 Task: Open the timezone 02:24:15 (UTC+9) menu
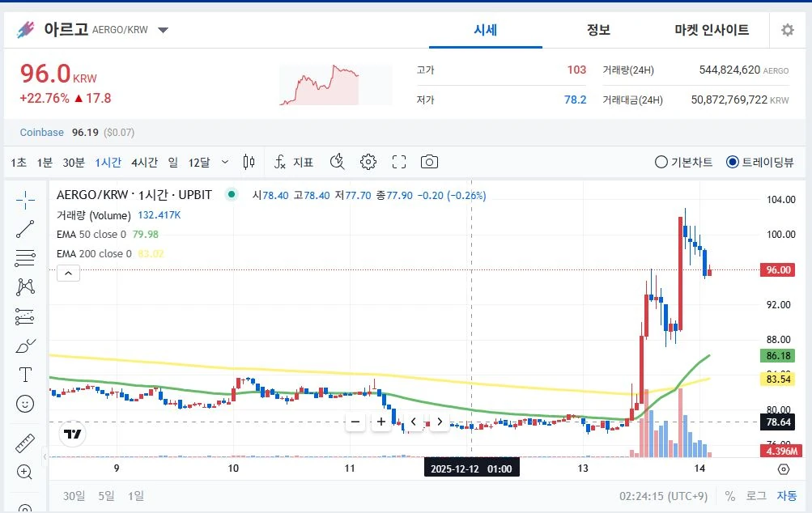coord(663,496)
